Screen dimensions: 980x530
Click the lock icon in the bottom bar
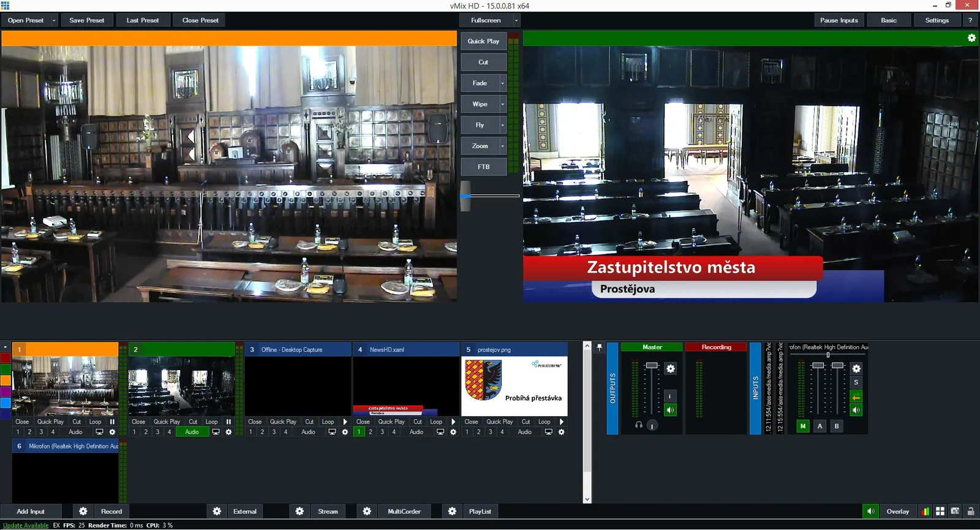[971, 511]
